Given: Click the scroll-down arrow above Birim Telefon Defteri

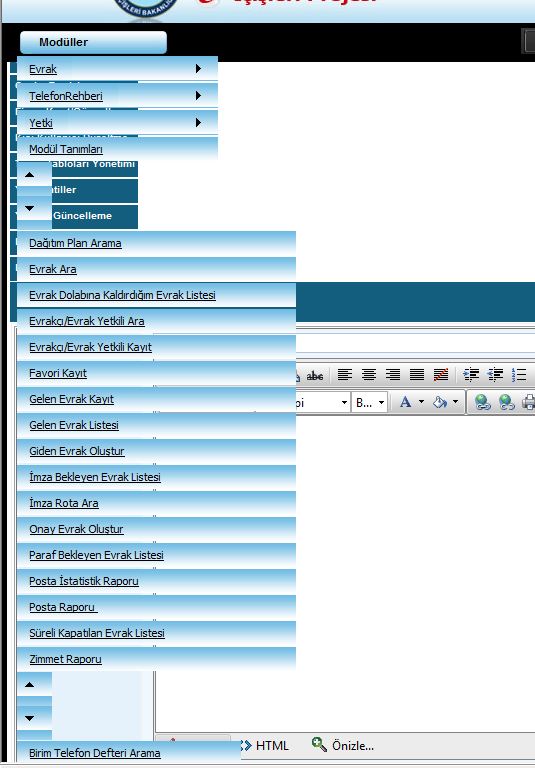Looking at the screenshot, I should click(29, 718).
